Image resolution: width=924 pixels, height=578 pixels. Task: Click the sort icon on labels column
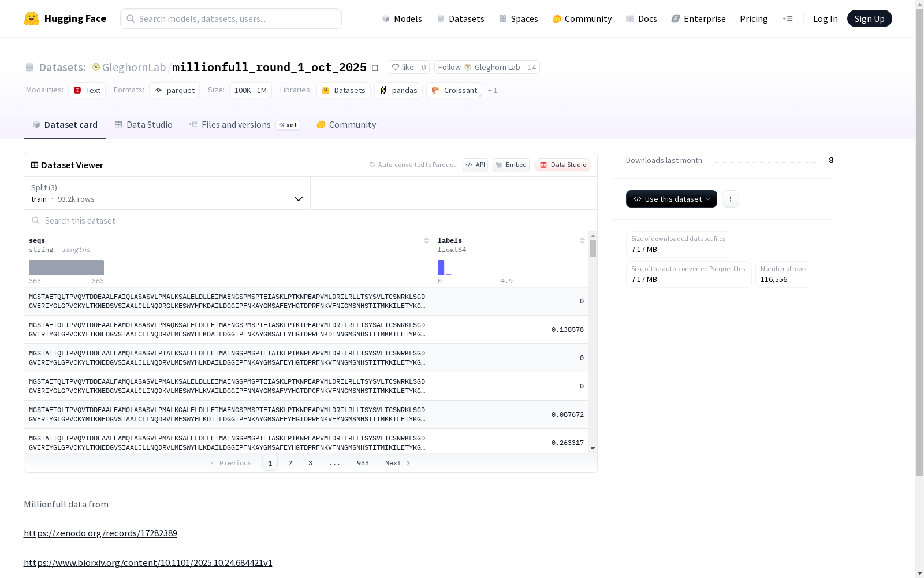[x=582, y=240]
